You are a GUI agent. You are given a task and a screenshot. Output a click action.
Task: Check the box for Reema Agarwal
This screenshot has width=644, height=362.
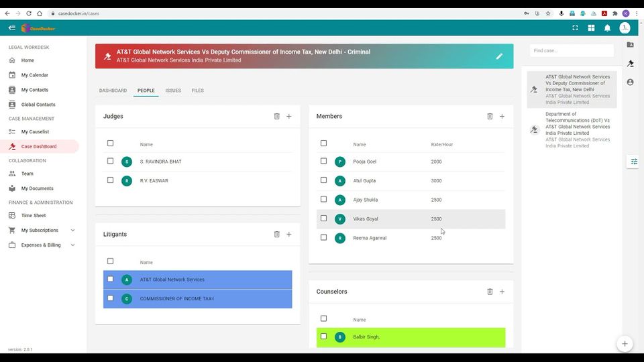pyautogui.click(x=323, y=237)
